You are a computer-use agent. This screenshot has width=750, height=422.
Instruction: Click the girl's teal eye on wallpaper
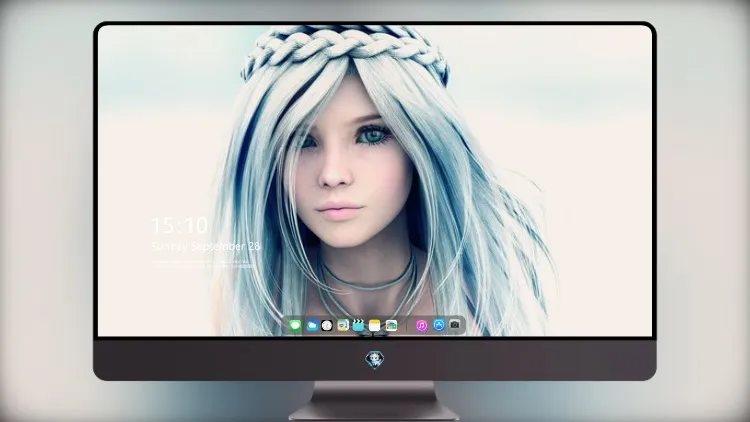(x=373, y=135)
